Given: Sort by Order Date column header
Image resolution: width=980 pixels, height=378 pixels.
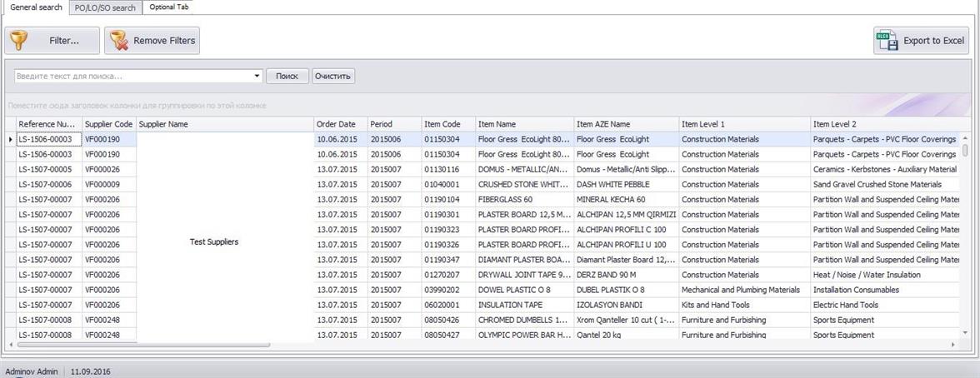Looking at the screenshot, I should 340,124.
